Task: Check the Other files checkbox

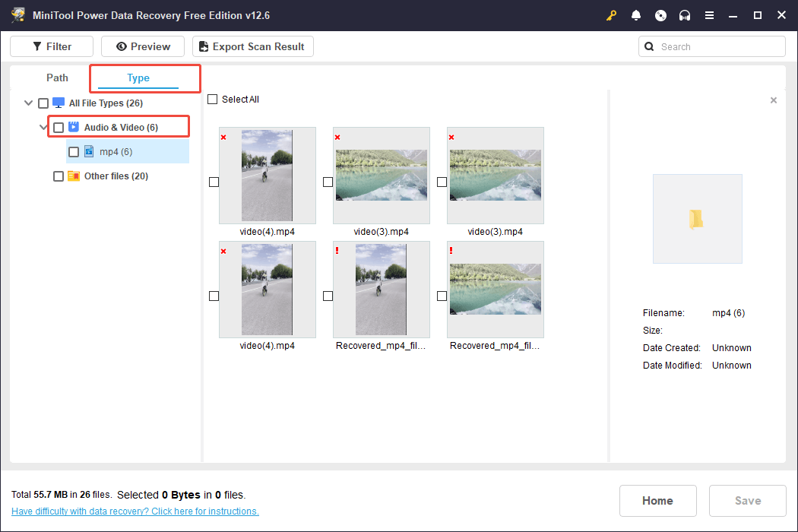Action: [x=59, y=176]
